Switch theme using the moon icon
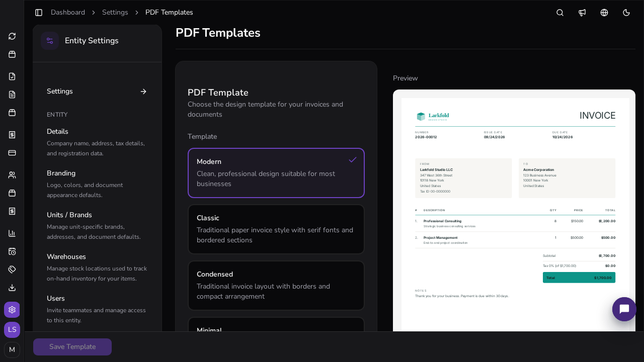644x362 pixels. [x=626, y=13]
